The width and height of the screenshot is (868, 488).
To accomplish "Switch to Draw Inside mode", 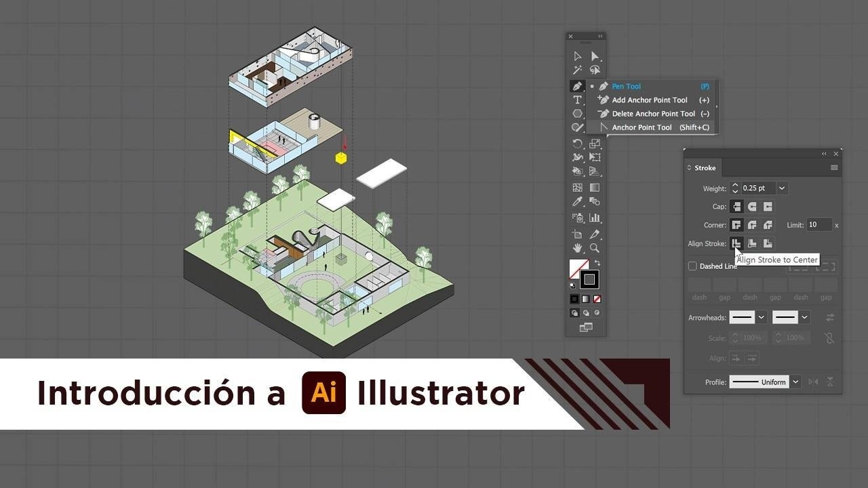I will 597,313.
